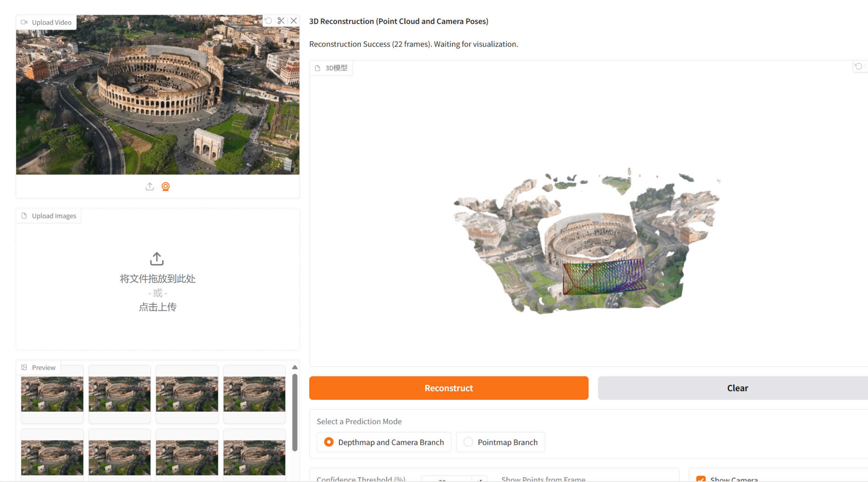This screenshot has height=482, width=868.
Task: Click the preview gallery scrollbar
Action: (x=295, y=411)
